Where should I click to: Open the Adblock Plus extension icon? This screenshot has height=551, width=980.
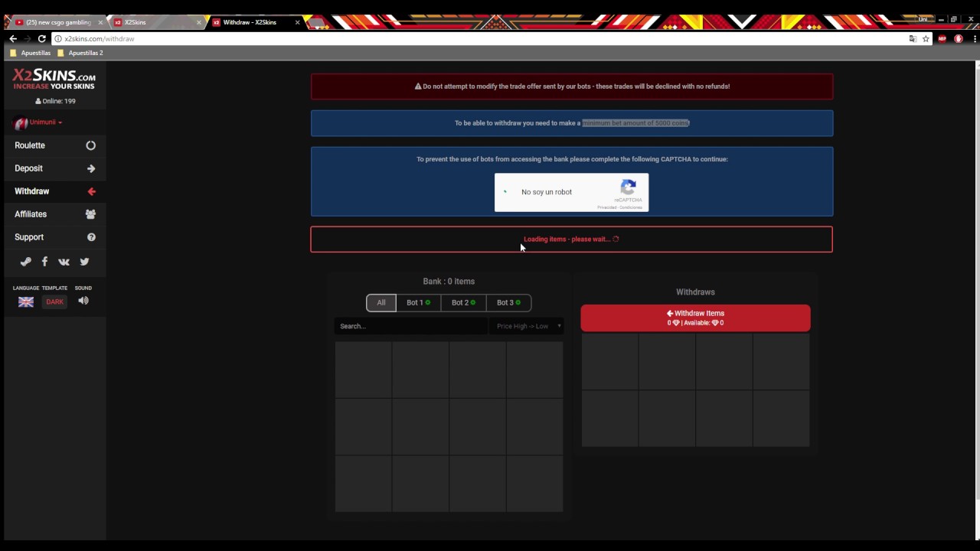[x=942, y=38]
